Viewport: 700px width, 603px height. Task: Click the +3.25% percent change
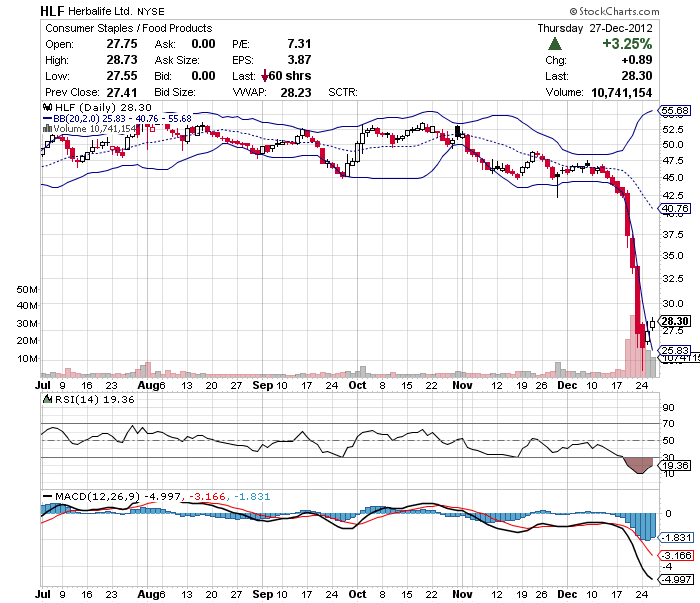pos(627,44)
